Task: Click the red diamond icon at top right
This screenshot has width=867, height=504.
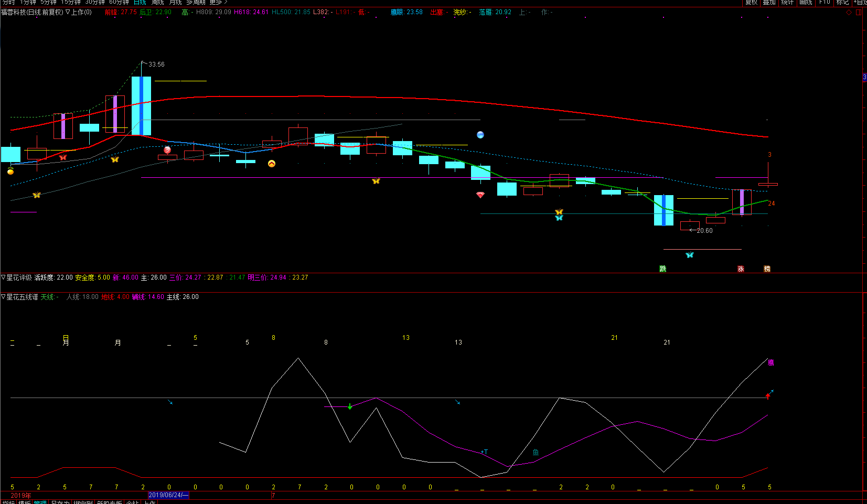Action: click(849, 12)
